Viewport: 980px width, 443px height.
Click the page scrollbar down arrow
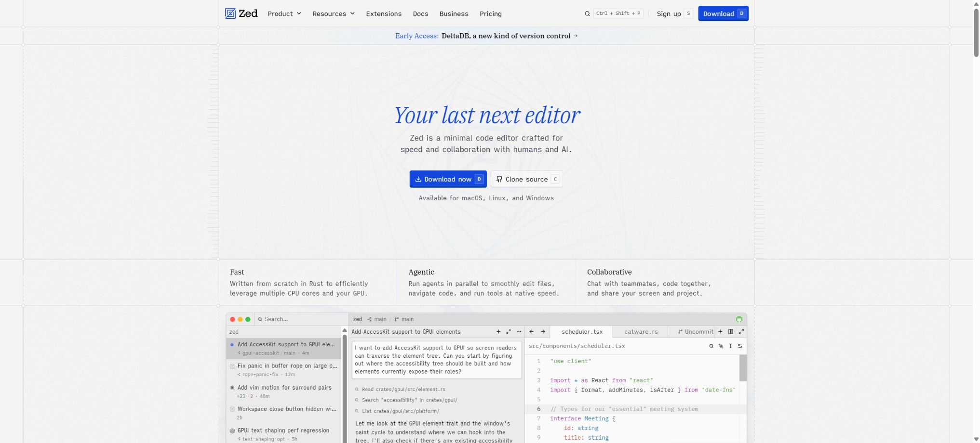(976, 439)
